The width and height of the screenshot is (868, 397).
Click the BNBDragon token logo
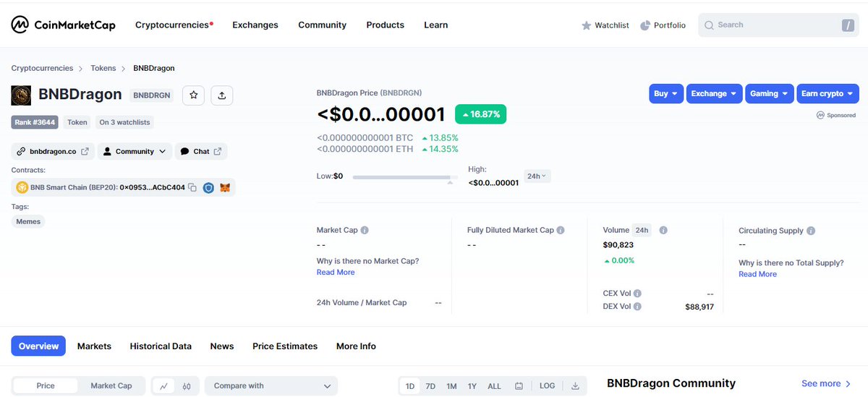(x=21, y=95)
